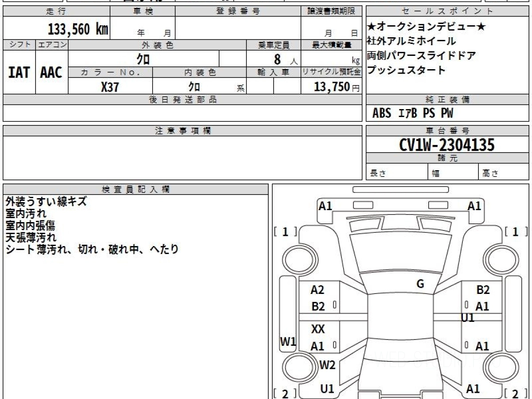Click the プッシュスタート sales point text
The height and width of the screenshot is (399, 532).
tap(406, 70)
